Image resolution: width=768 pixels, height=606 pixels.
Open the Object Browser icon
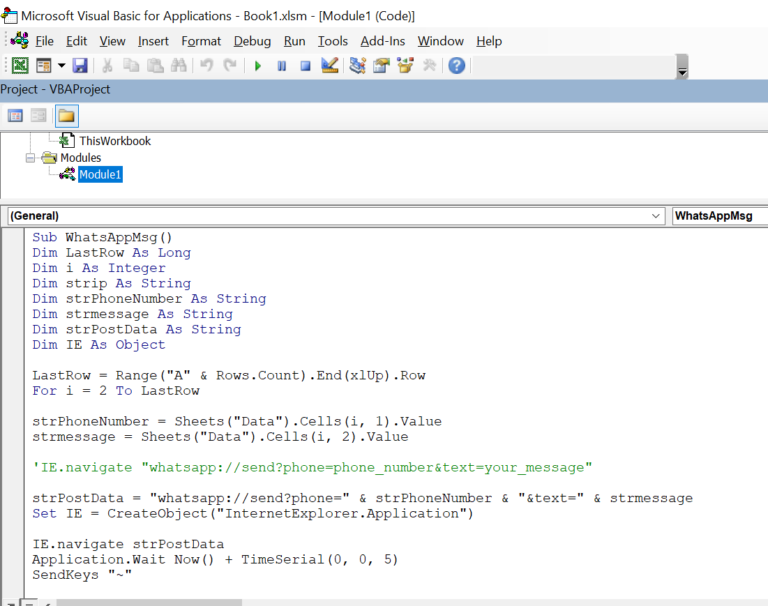405,66
